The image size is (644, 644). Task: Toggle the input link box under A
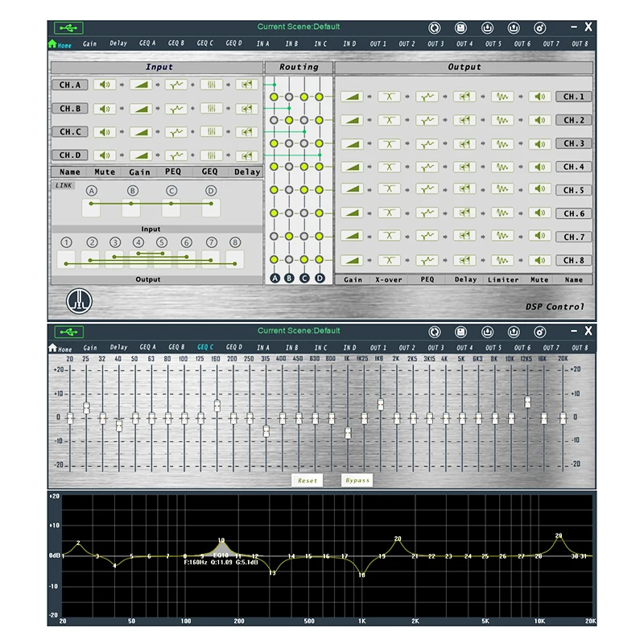91,208
